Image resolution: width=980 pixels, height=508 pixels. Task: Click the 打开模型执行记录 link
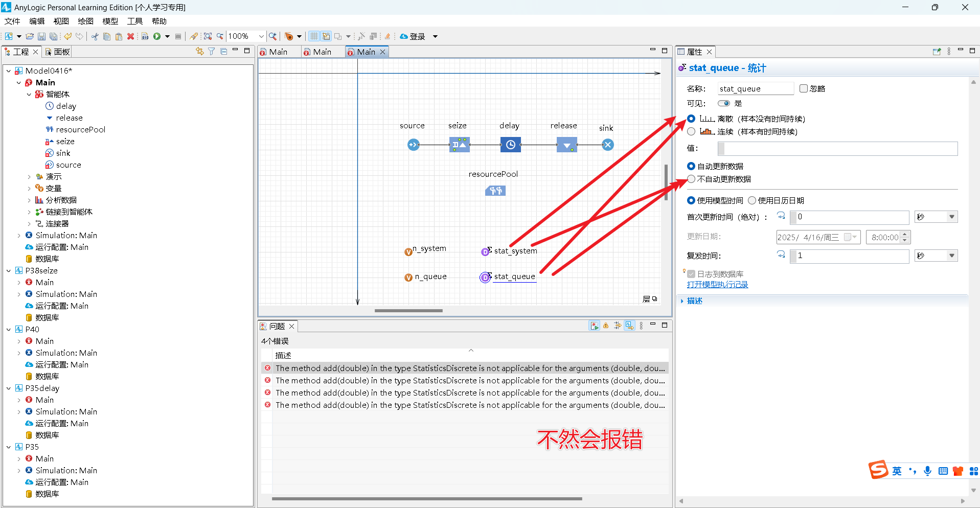717,284
